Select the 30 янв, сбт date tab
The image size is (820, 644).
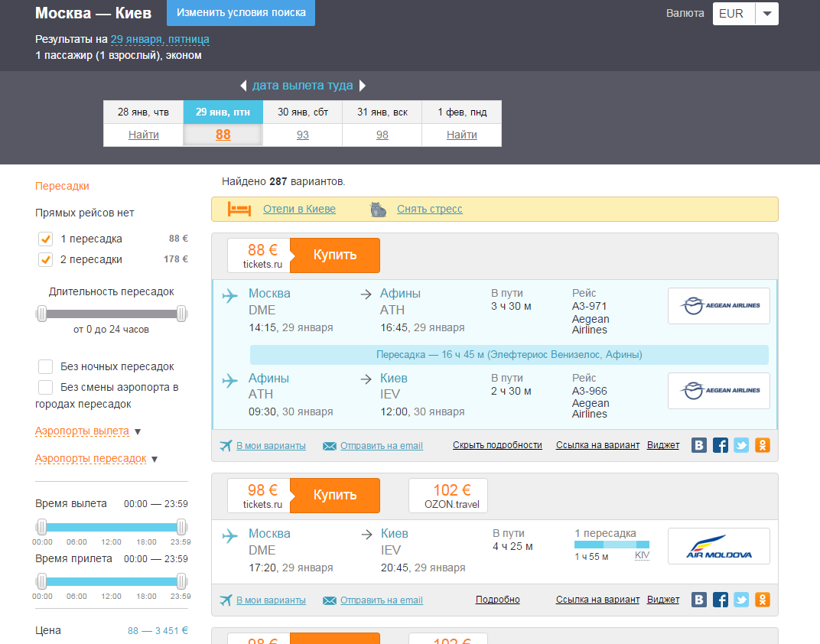[x=303, y=112]
